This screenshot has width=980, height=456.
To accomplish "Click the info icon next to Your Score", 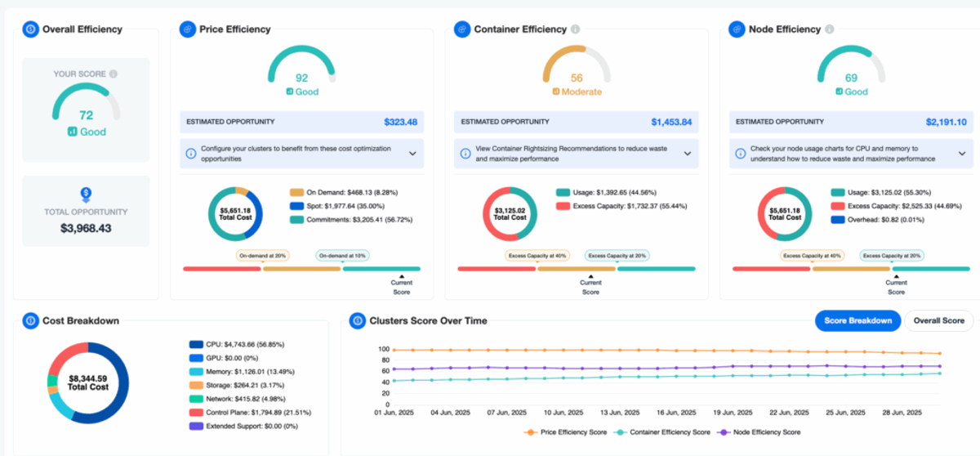I will coord(113,74).
